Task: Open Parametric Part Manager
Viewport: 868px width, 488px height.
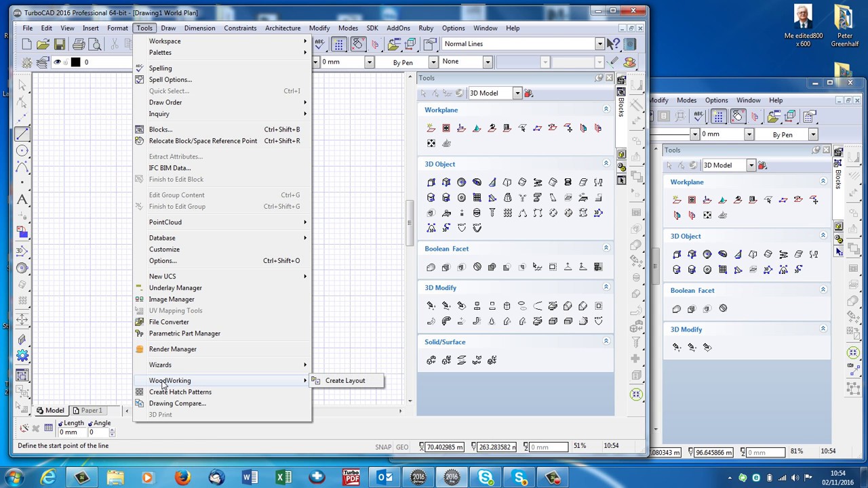Action: (x=222, y=333)
